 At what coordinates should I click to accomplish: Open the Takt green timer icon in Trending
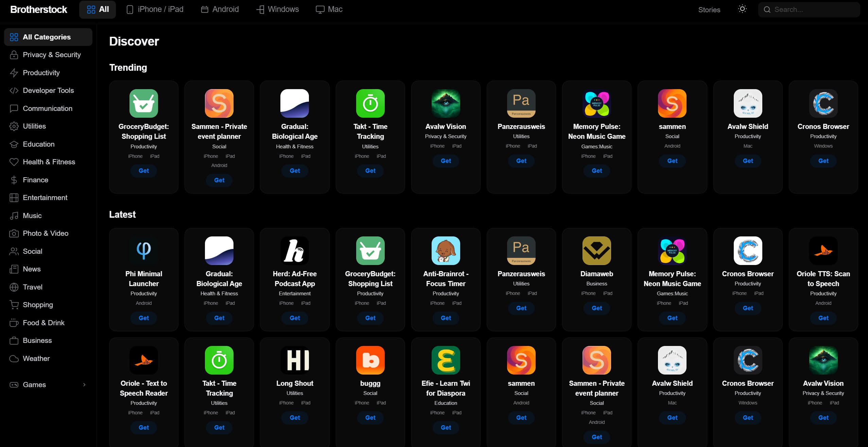370,103
